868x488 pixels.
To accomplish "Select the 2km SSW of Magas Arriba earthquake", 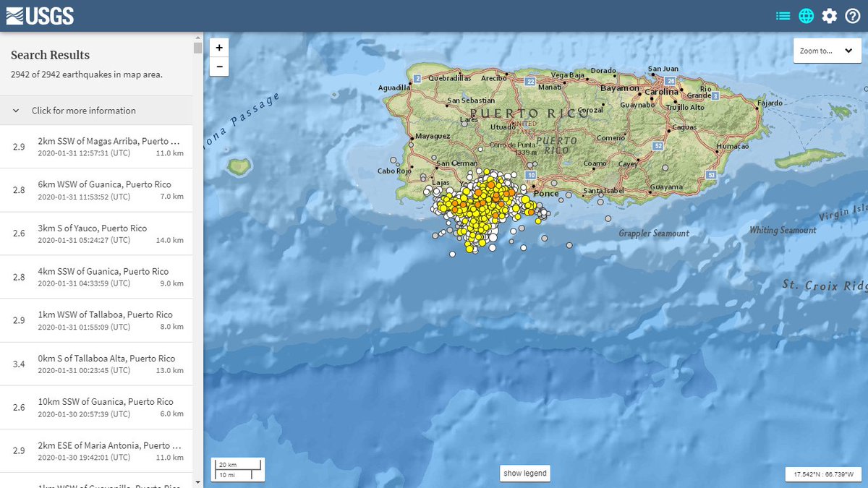I will pos(96,147).
